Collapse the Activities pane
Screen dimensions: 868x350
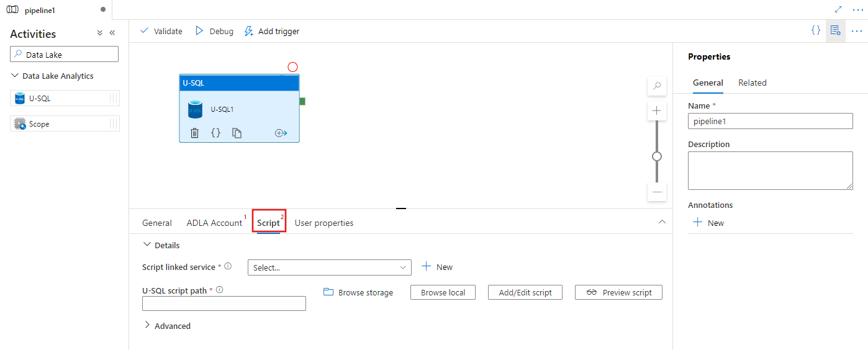click(x=112, y=33)
